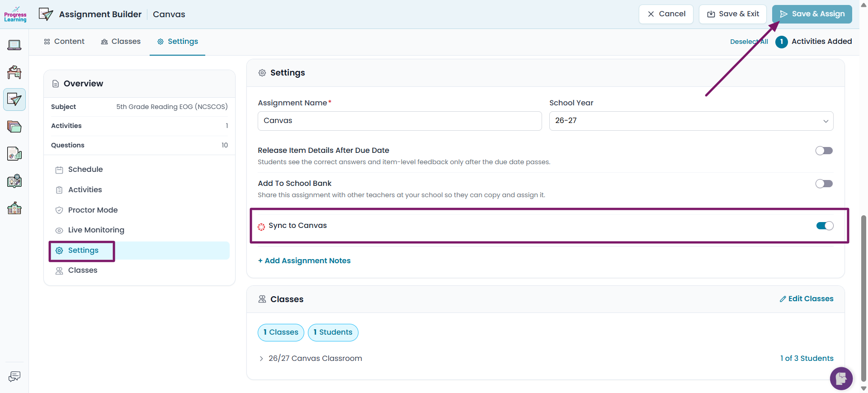Viewport: 868px width, 393px height.
Task: Click the puzzle clipboard sidebar icon
Action: 14,181
